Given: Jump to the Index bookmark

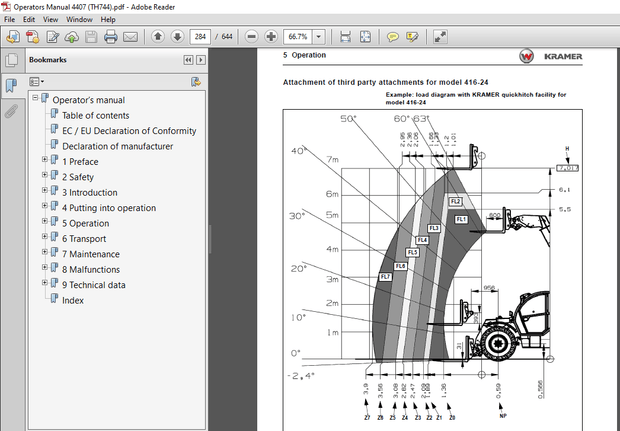Looking at the screenshot, I should coord(73,301).
